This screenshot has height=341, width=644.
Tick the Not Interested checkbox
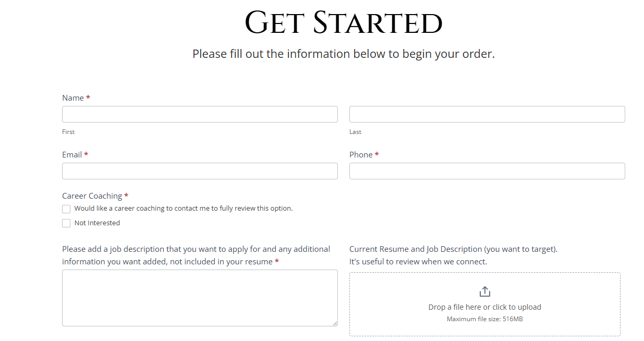click(66, 224)
